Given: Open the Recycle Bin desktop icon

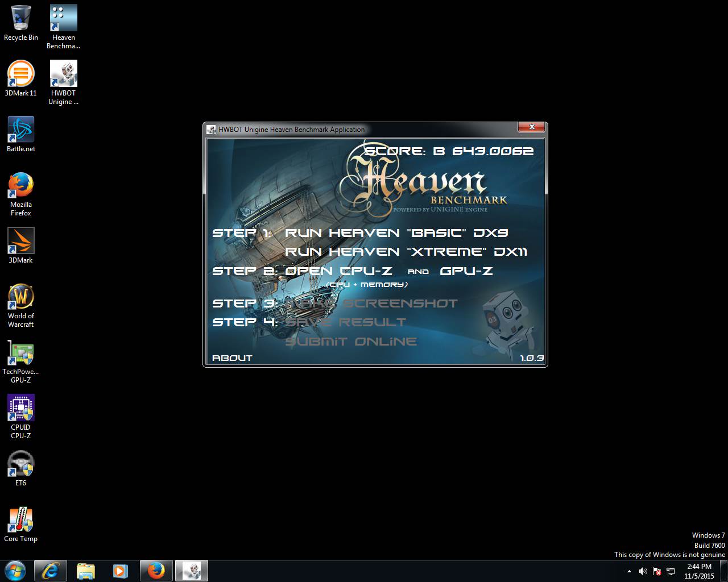Looking at the screenshot, I should (x=21, y=23).
